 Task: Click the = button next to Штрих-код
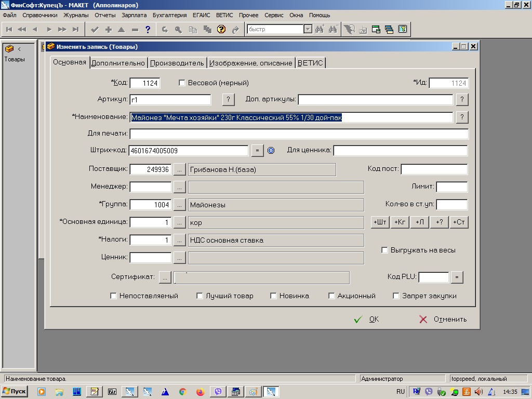tap(257, 150)
